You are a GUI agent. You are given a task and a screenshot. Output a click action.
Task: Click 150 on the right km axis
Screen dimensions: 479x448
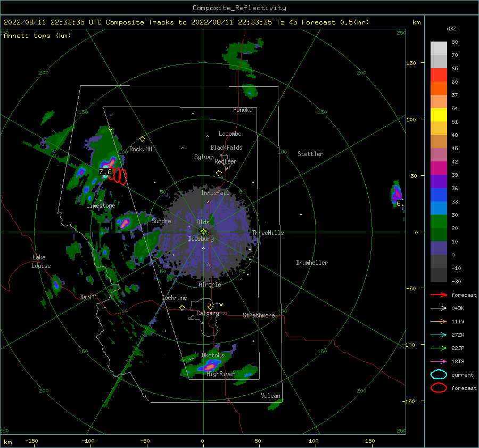[411, 63]
